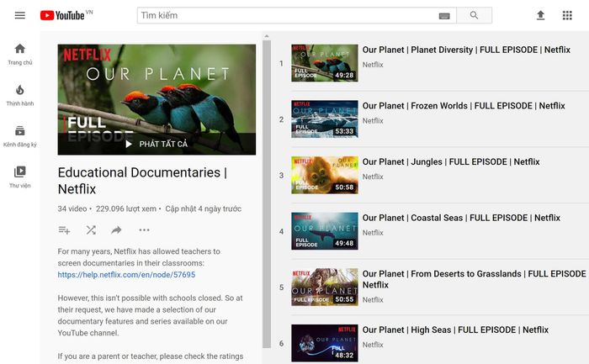The height and width of the screenshot is (364, 589).
Task: Open the hamburger guide menu
Action: point(20,16)
